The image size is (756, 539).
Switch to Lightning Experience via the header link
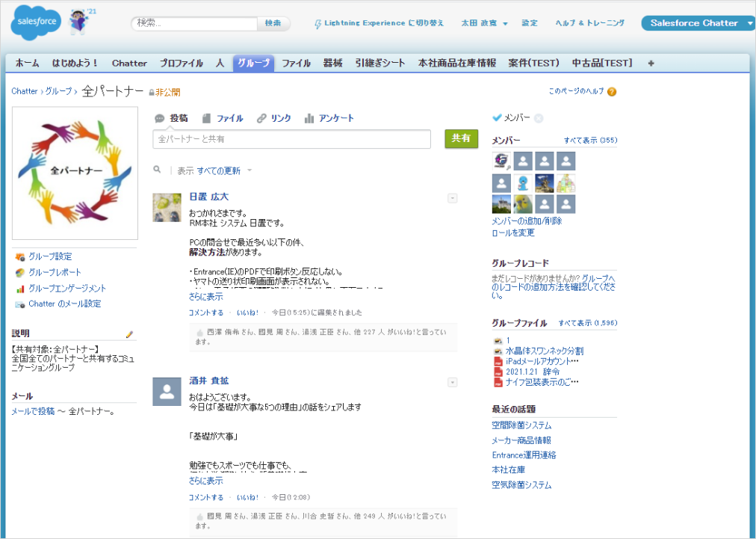click(x=384, y=23)
